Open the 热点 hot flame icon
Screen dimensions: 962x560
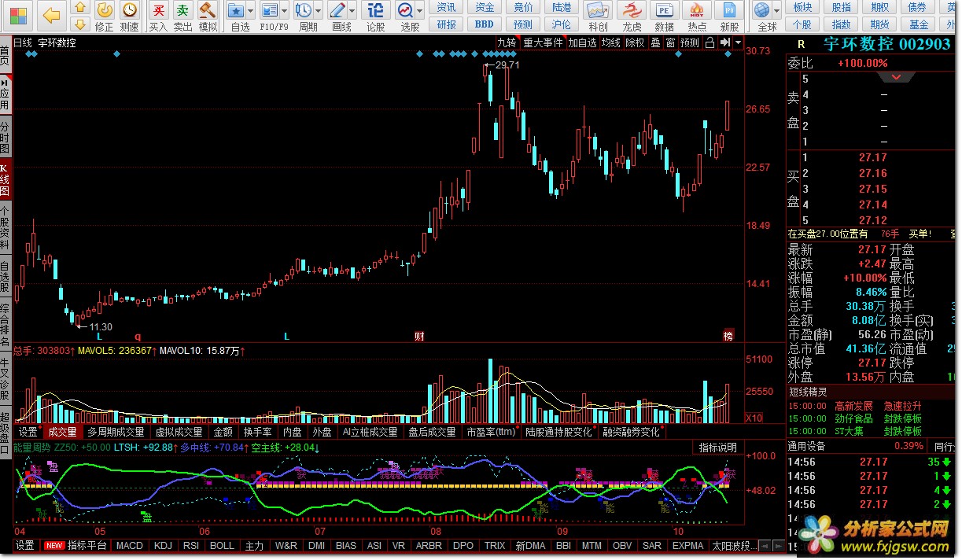[697, 10]
